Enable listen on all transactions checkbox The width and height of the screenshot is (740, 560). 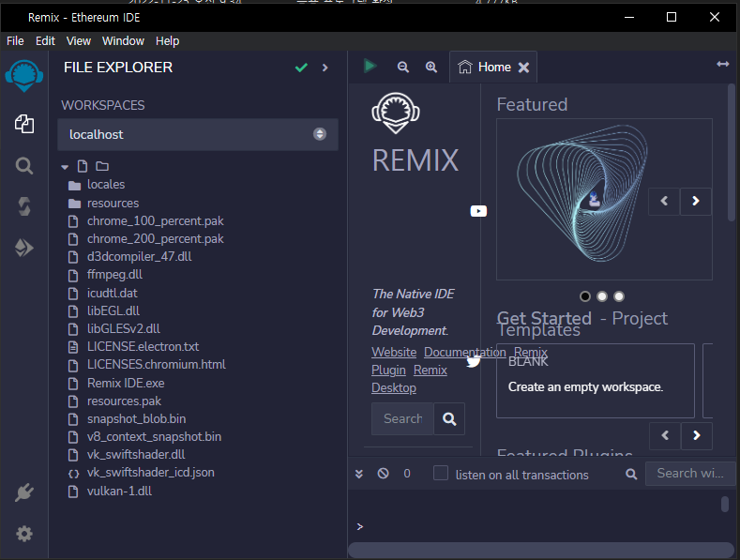[x=441, y=473]
